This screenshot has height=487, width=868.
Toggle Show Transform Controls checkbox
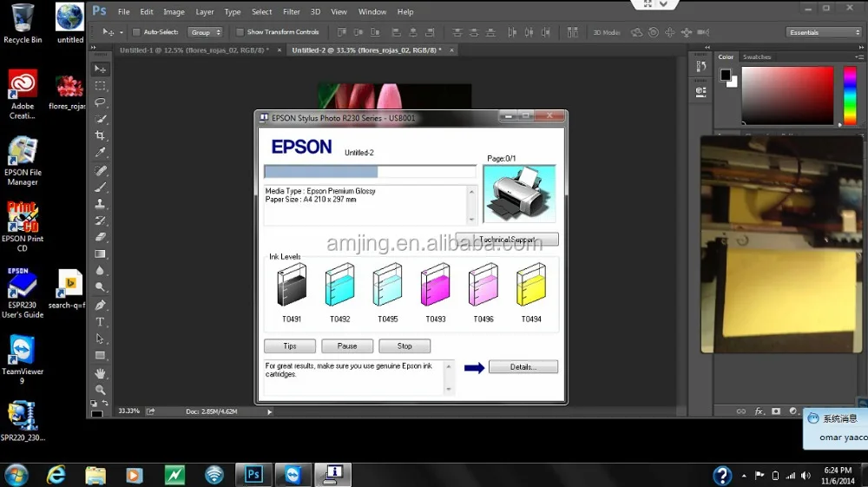pos(240,32)
